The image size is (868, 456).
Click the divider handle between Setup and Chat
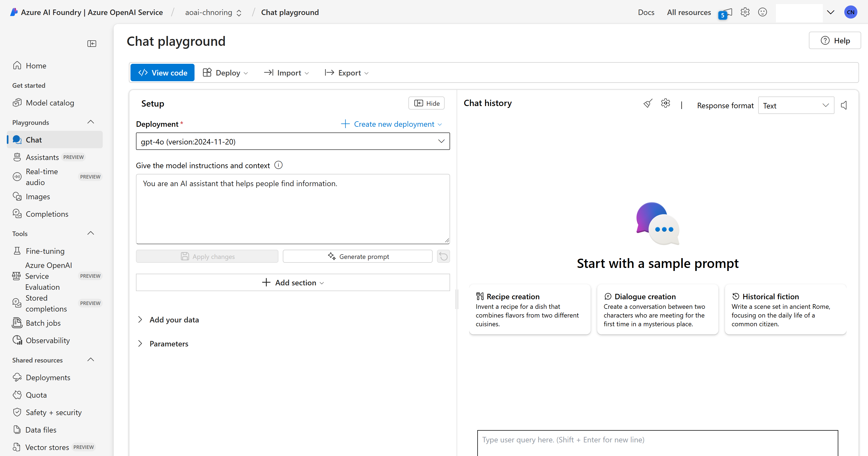tap(457, 299)
